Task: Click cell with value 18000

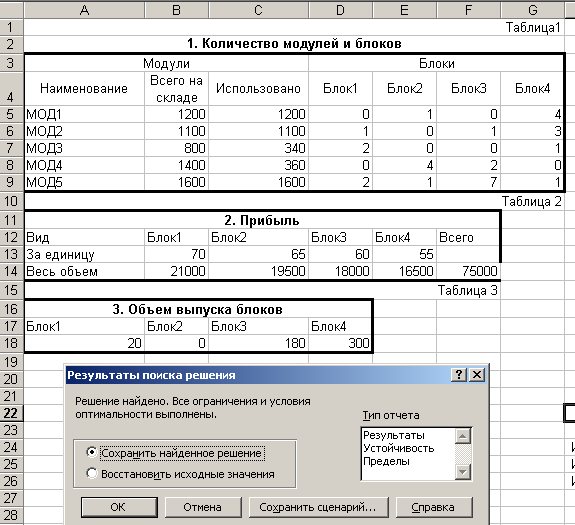Action: coord(340,271)
